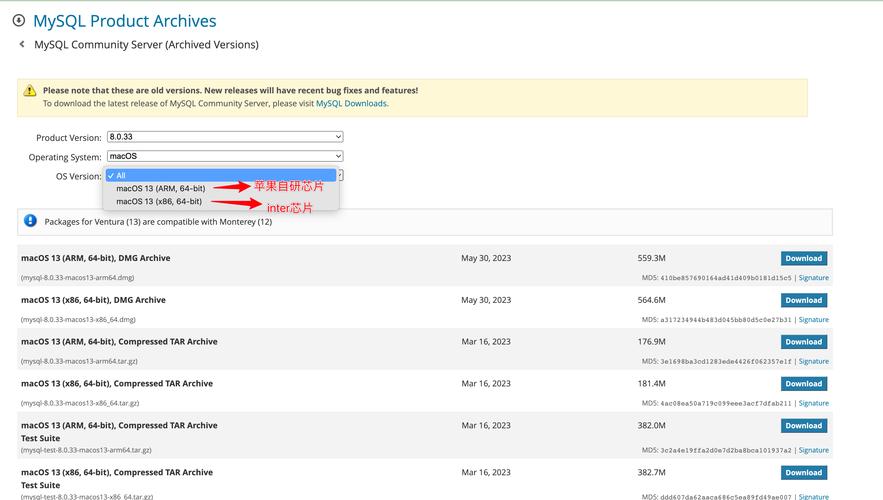This screenshot has height=500, width=883.
Task: Open the Product Version 8.0.33 dropdown
Action: (x=224, y=137)
